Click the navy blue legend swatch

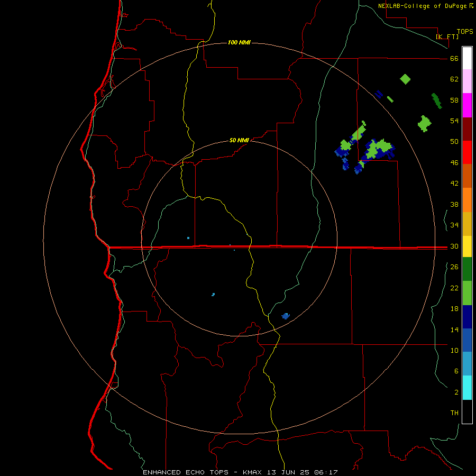(467, 317)
